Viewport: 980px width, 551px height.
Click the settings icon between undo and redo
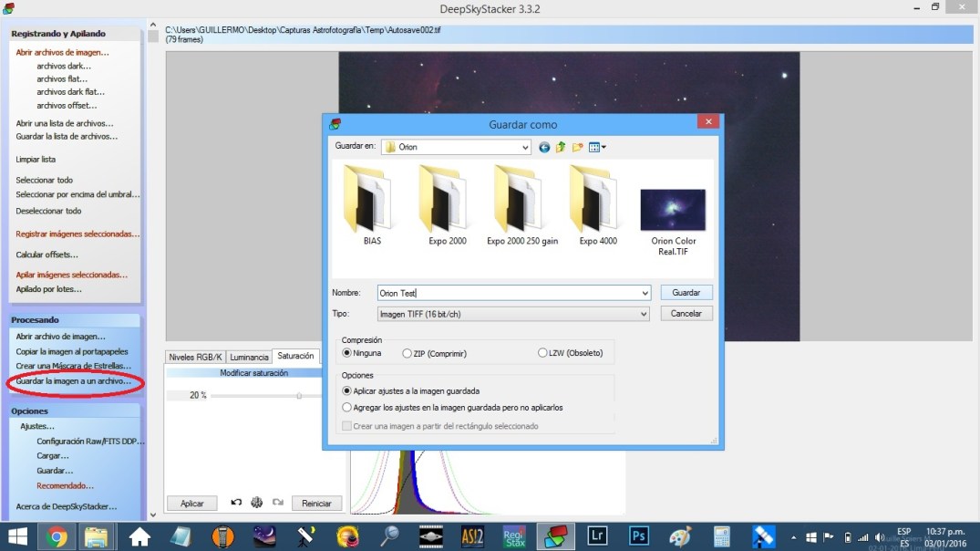click(x=257, y=503)
